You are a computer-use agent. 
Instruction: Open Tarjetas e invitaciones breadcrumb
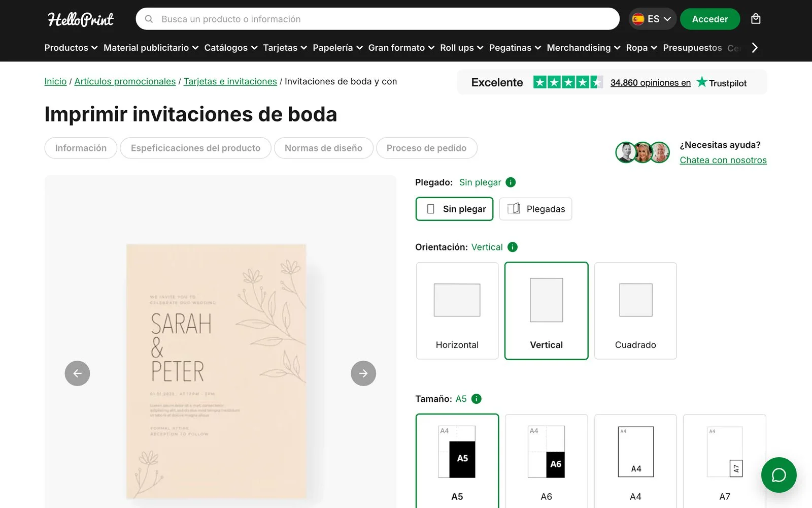[x=230, y=81]
